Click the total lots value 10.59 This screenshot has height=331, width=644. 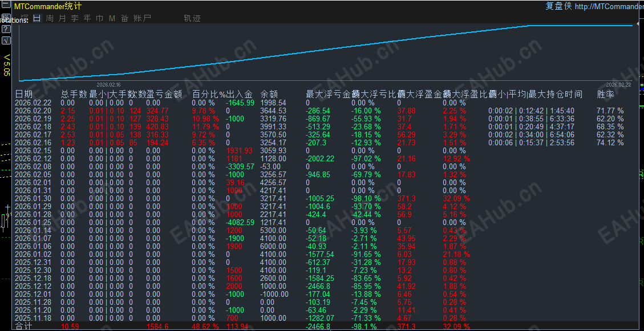pyautogui.click(x=70, y=327)
